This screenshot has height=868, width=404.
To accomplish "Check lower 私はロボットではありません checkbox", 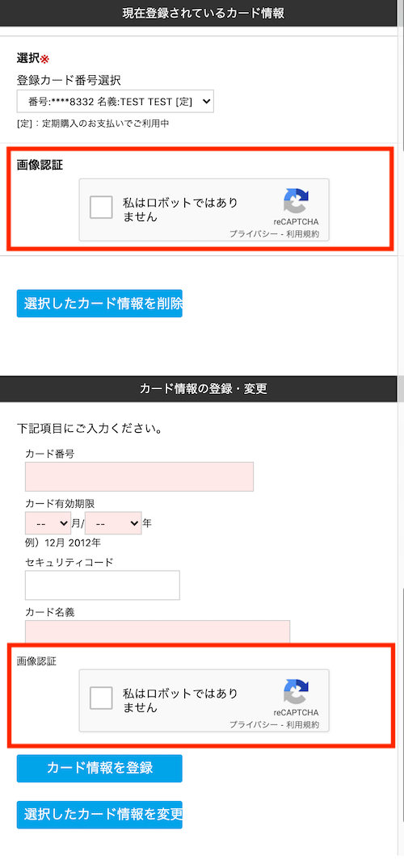I will [102, 698].
